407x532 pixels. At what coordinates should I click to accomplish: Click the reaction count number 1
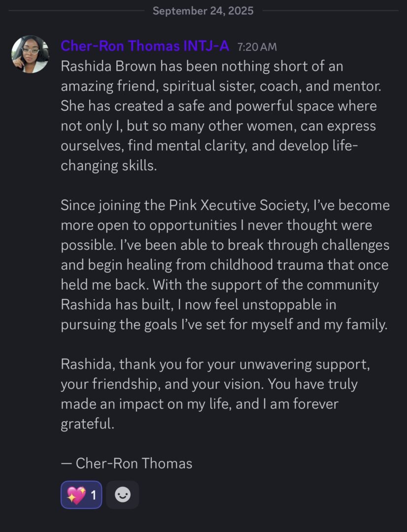(x=94, y=495)
